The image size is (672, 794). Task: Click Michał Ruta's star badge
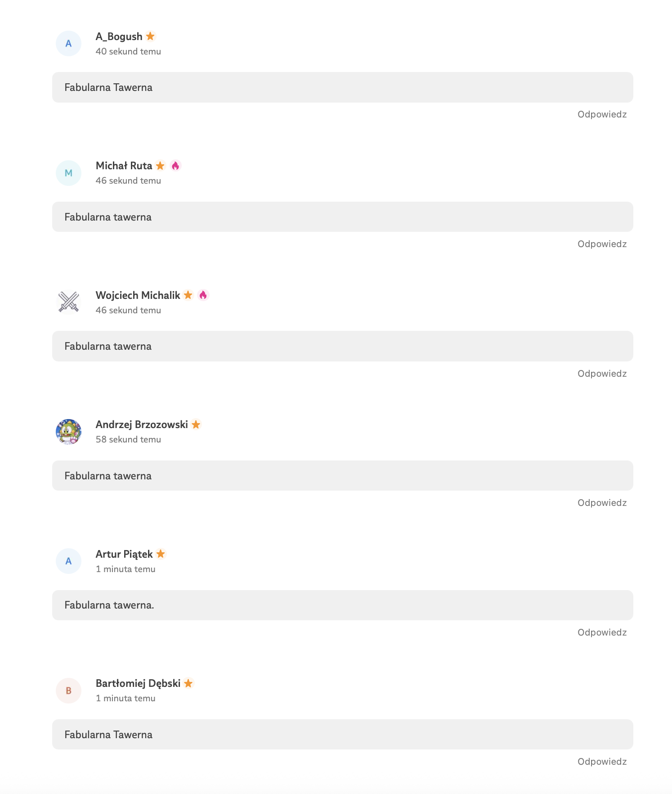160,166
